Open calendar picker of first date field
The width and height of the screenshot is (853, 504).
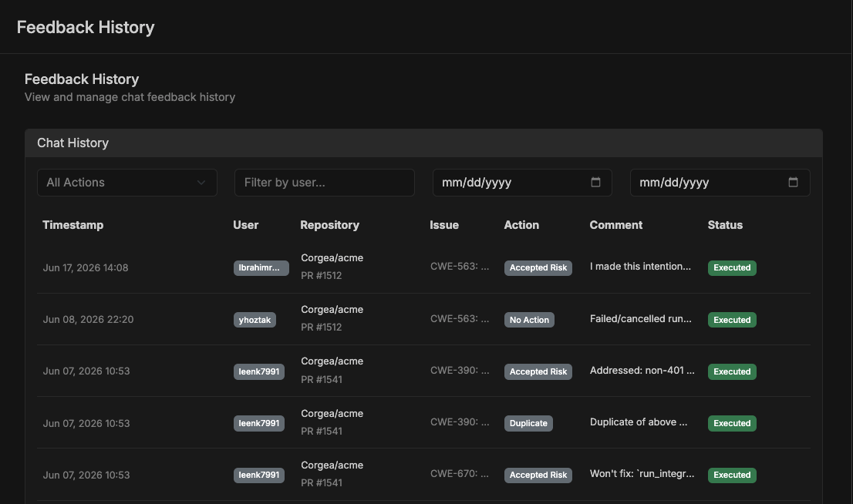coord(595,182)
